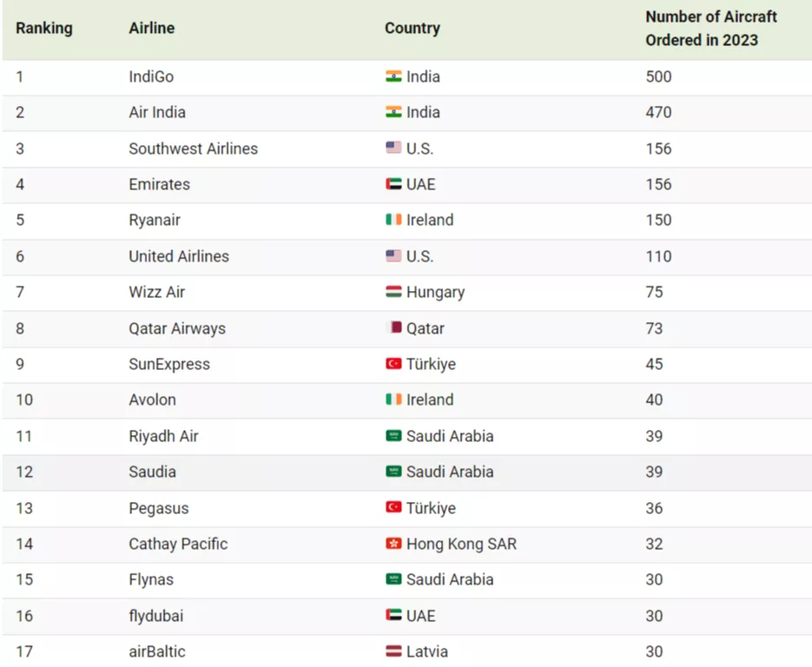The height and width of the screenshot is (667, 812).
Task: Click the Cathay Pacific airline cell
Action: click(178, 544)
